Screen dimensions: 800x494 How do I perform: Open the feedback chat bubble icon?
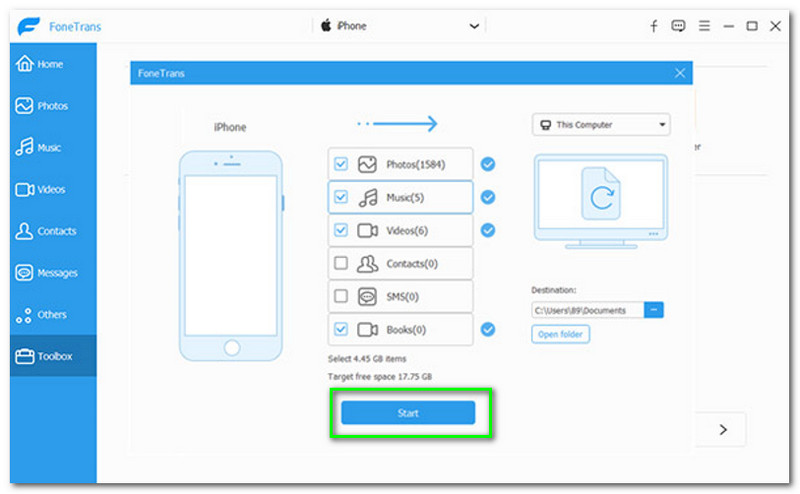(678, 26)
